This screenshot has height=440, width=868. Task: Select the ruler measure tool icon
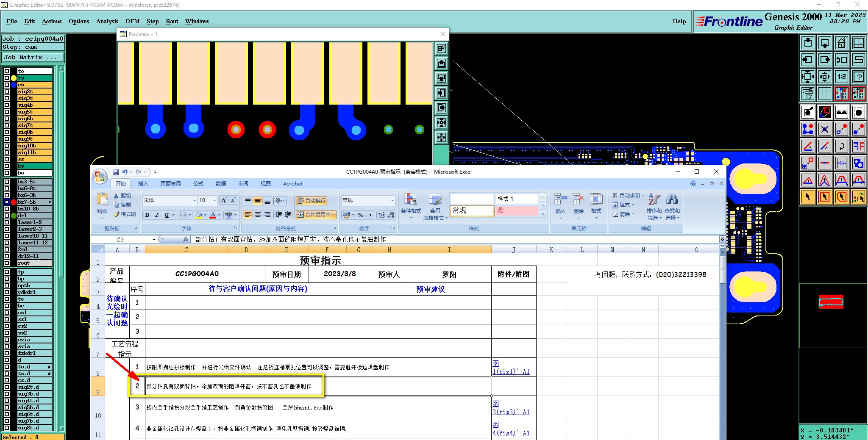point(842,112)
